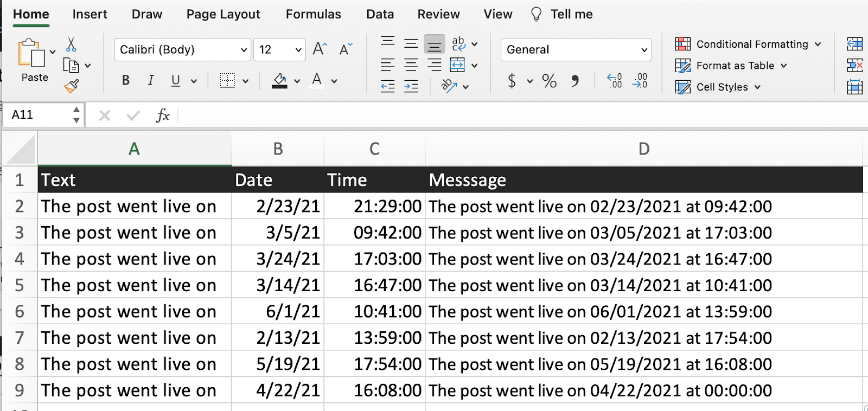Click the Wrap Text icon
Viewport: 868px width, 411px height.
pyautogui.click(x=458, y=43)
